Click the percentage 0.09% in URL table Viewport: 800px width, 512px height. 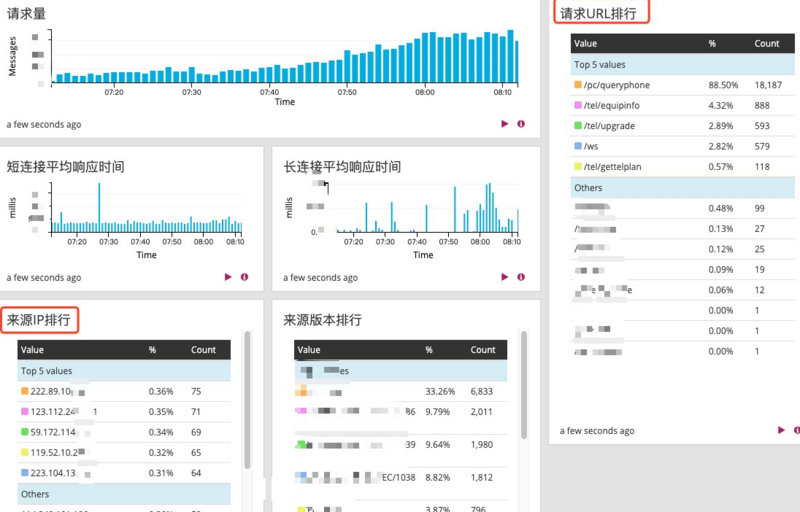pos(720,269)
